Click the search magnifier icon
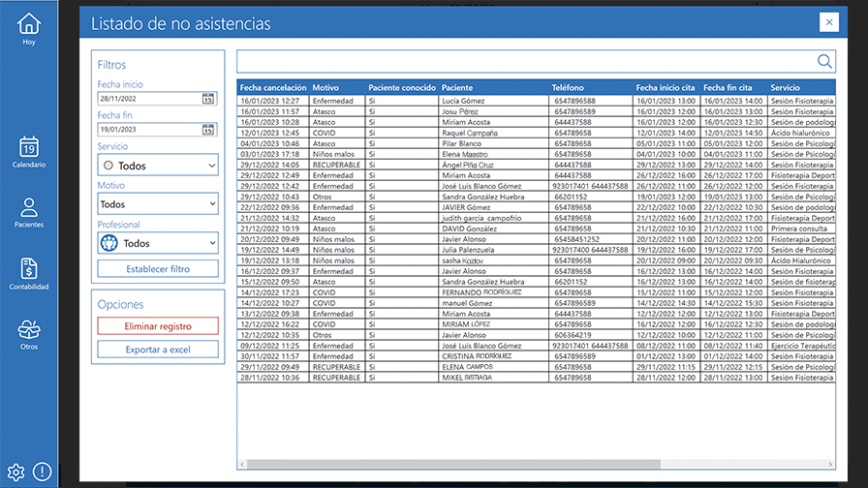This screenshot has width=868, height=488. [x=824, y=62]
